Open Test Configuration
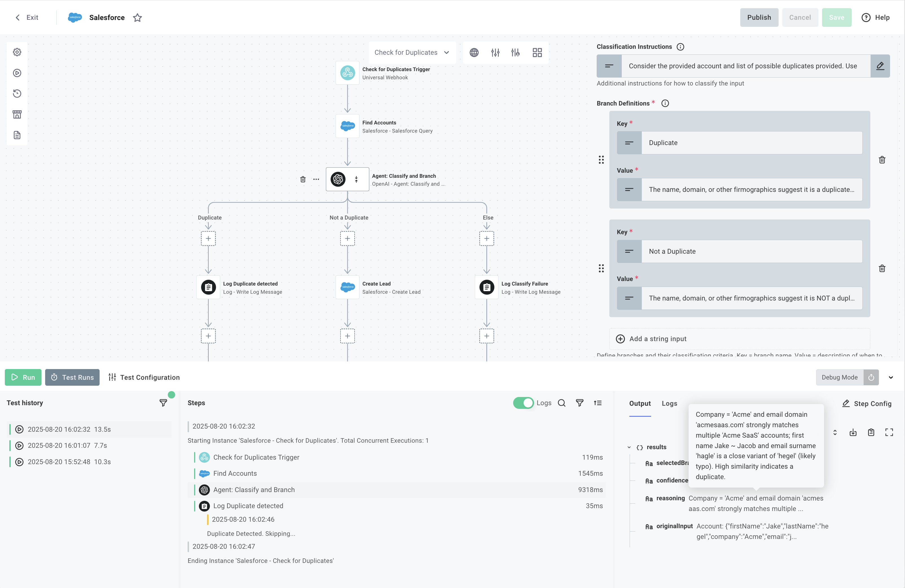The width and height of the screenshot is (905, 588). [144, 377]
